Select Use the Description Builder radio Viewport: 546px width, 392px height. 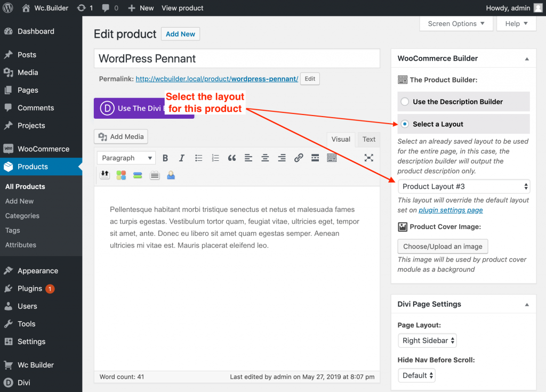[405, 102]
